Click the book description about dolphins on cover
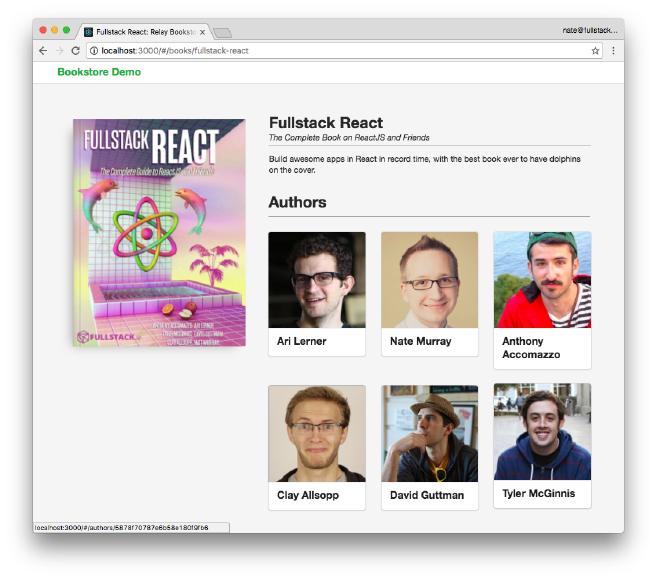 425,164
